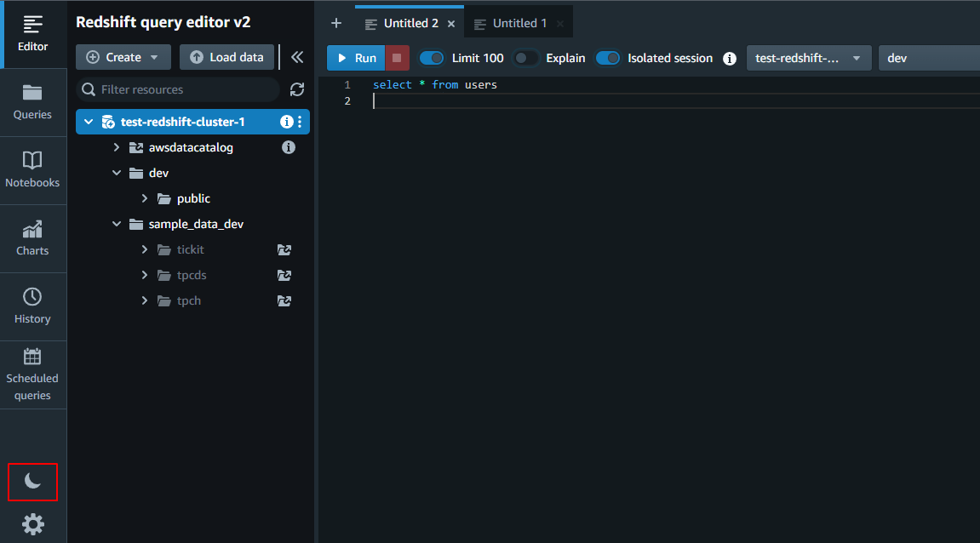The height and width of the screenshot is (543, 980).
Task: Turn off the Isolated session toggle
Action: coord(608,58)
